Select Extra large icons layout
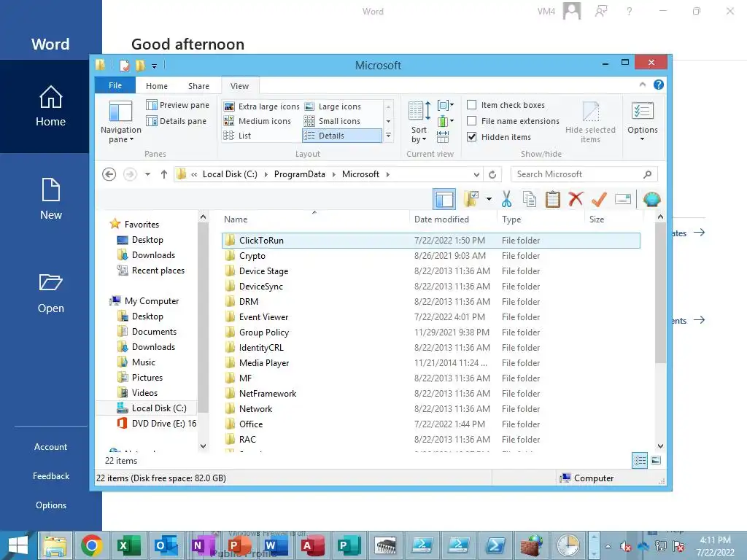This screenshot has height=560, width=747. coord(262,106)
